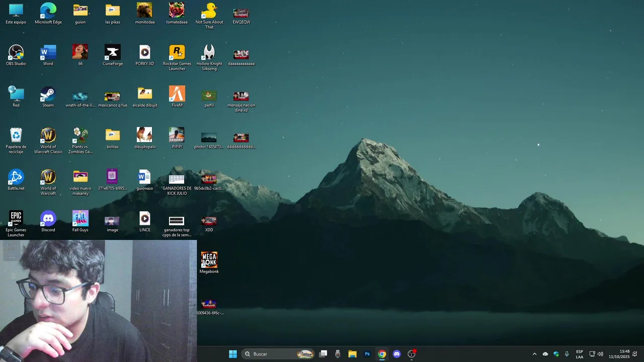Select the wrath-of-the-li... file
Image resolution: width=644 pixels, height=362 pixels.
[x=80, y=99]
